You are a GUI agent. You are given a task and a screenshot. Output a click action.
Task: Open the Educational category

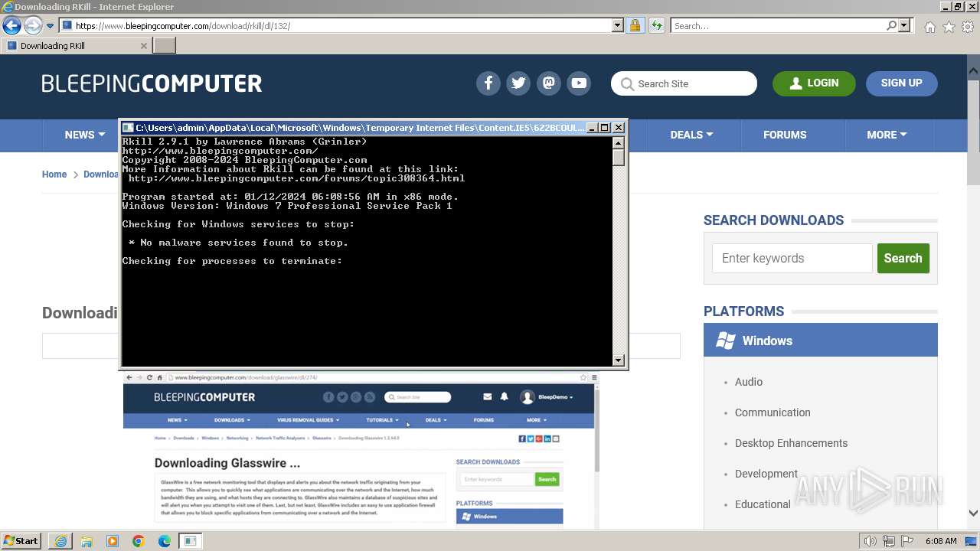pos(763,504)
